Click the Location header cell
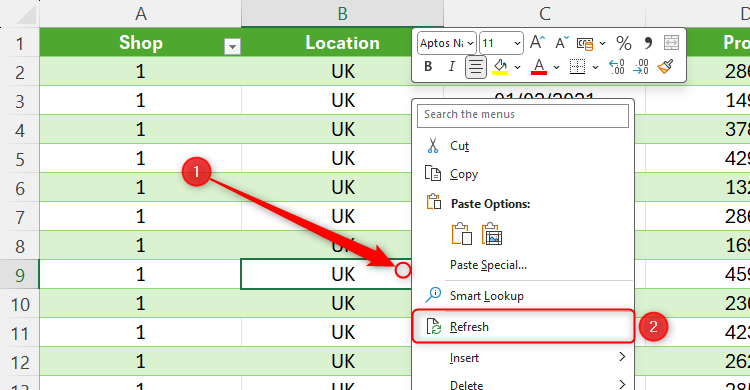 pyautogui.click(x=342, y=43)
